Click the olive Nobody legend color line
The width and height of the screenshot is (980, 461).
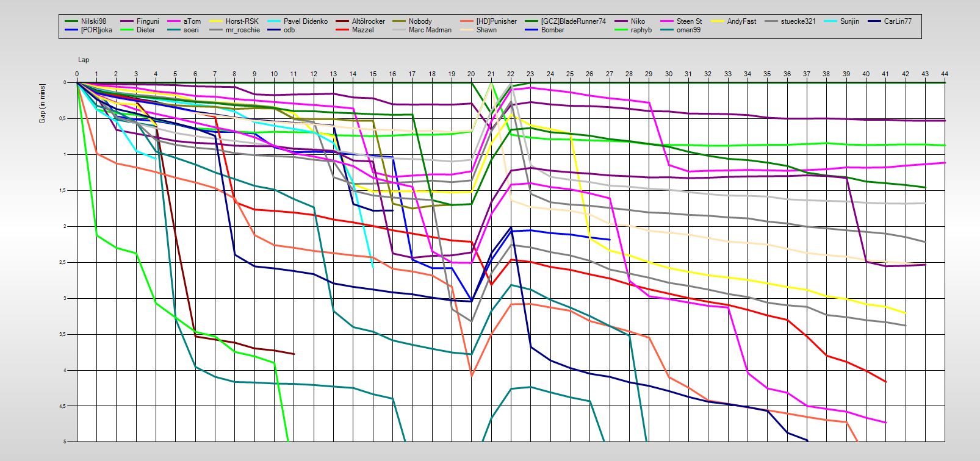pyautogui.click(x=398, y=21)
